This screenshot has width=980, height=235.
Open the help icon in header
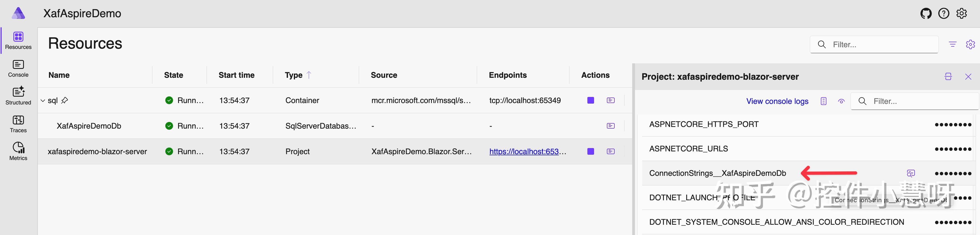pos(944,14)
